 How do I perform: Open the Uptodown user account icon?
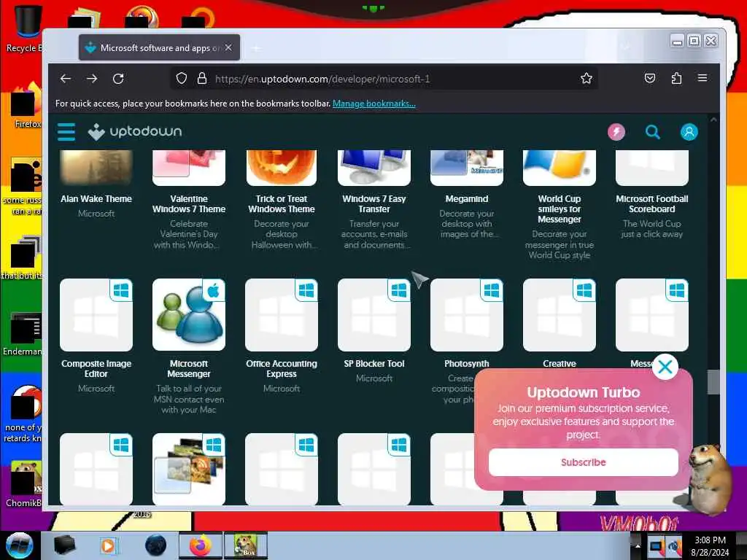click(689, 132)
